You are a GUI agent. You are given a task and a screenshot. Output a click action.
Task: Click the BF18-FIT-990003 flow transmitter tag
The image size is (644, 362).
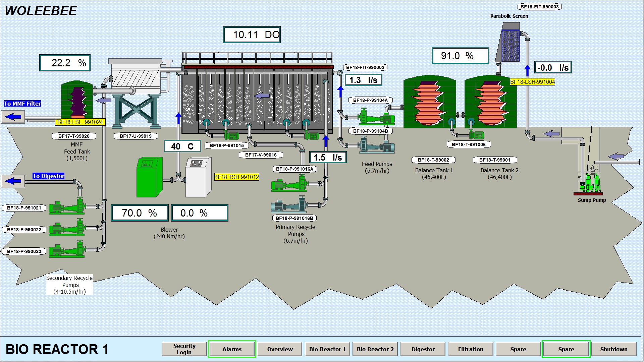point(540,7)
